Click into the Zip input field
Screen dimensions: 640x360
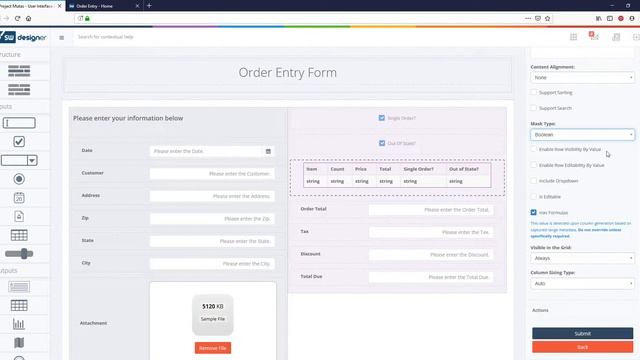click(x=212, y=219)
